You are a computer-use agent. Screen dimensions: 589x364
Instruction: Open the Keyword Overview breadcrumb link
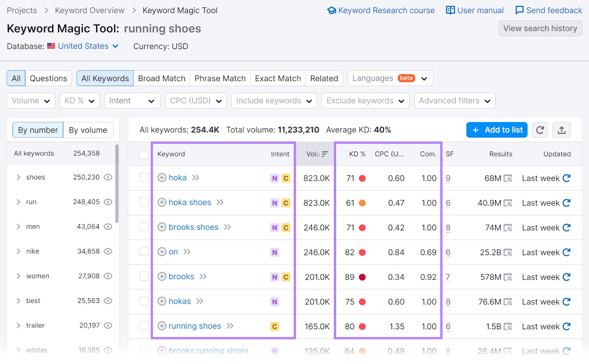coord(89,10)
